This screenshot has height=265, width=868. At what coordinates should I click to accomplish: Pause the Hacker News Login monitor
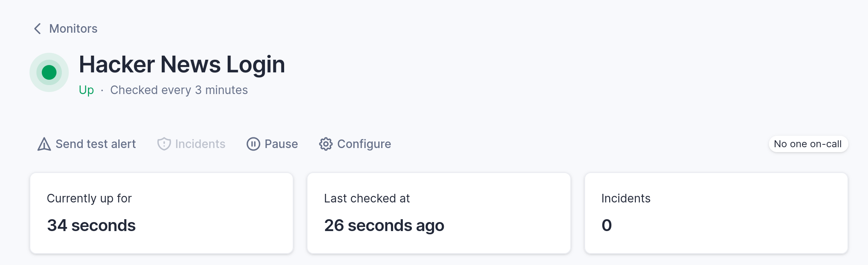click(272, 144)
